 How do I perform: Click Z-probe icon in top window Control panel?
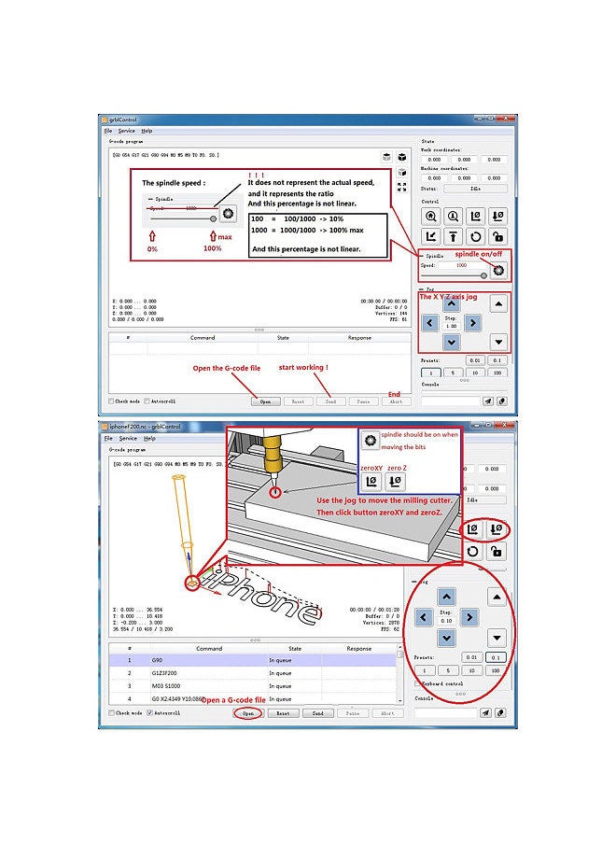453,217
